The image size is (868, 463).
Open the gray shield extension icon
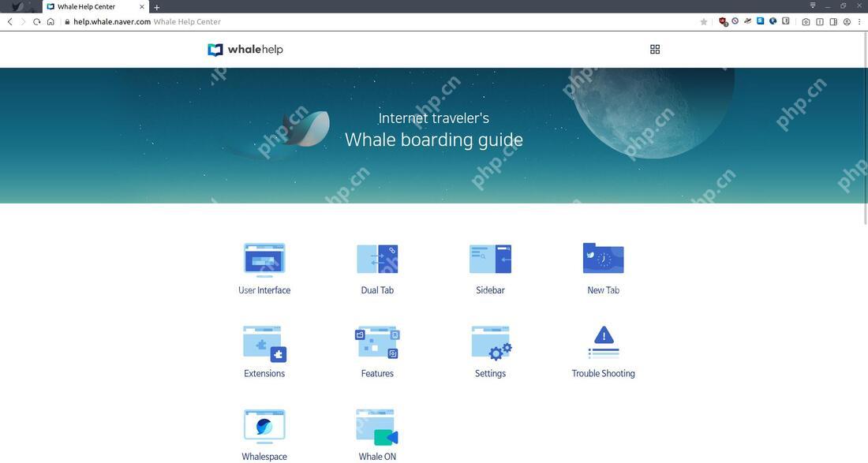(785, 21)
